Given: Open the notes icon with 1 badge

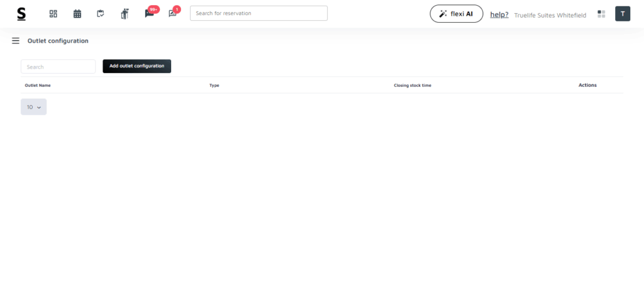Looking at the screenshot, I should click(x=173, y=14).
